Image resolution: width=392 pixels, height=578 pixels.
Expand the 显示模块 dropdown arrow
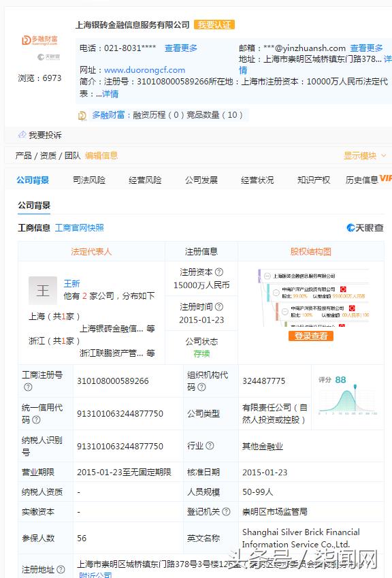click(384, 155)
